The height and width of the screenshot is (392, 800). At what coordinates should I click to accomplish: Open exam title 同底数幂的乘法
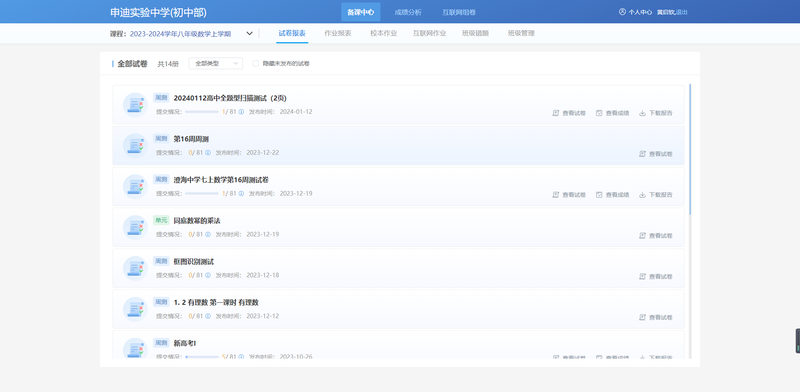197,220
